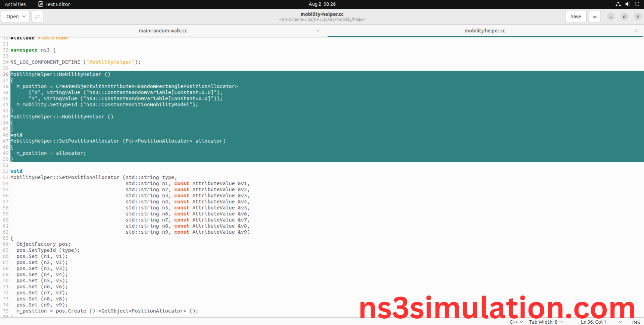644x325 pixels.
Task: Open the Ln 36, Col 1 dropdown
Action: click(601, 322)
